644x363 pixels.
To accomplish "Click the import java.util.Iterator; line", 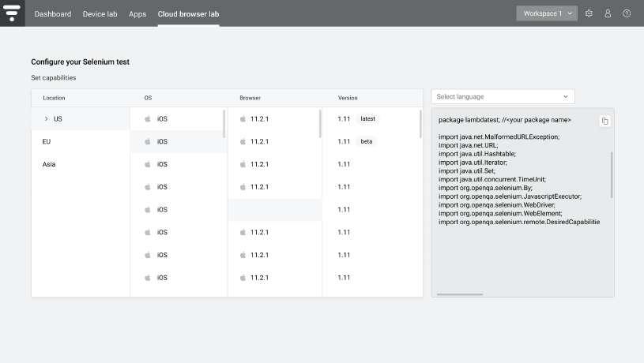I will (x=473, y=163).
